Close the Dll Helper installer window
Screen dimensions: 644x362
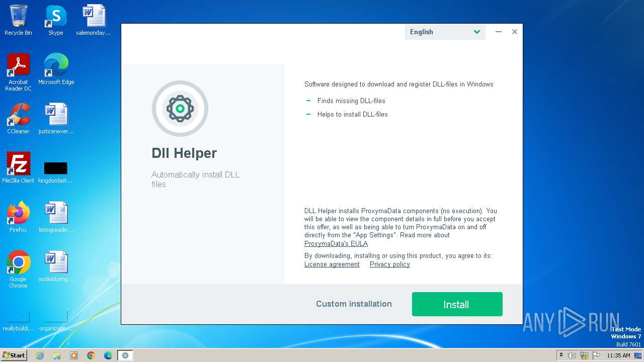tap(515, 32)
